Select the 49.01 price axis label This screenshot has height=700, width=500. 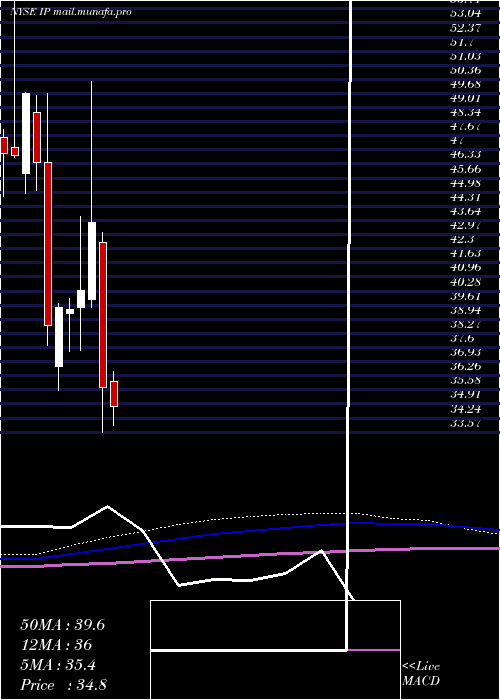(x=465, y=98)
